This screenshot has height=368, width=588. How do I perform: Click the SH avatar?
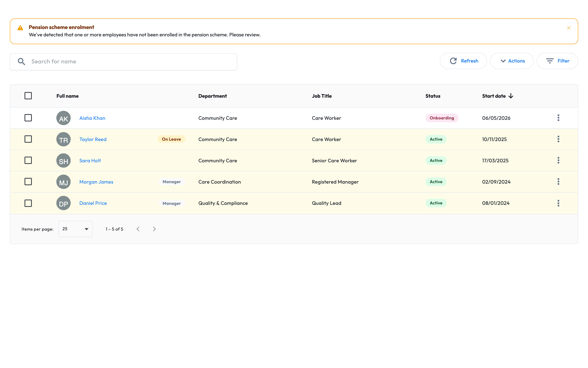63,161
